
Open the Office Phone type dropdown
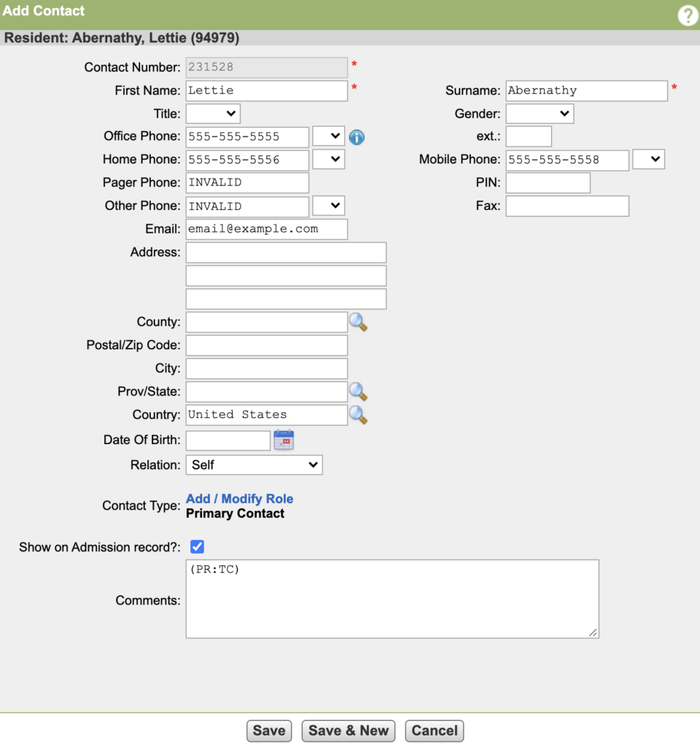pos(328,136)
